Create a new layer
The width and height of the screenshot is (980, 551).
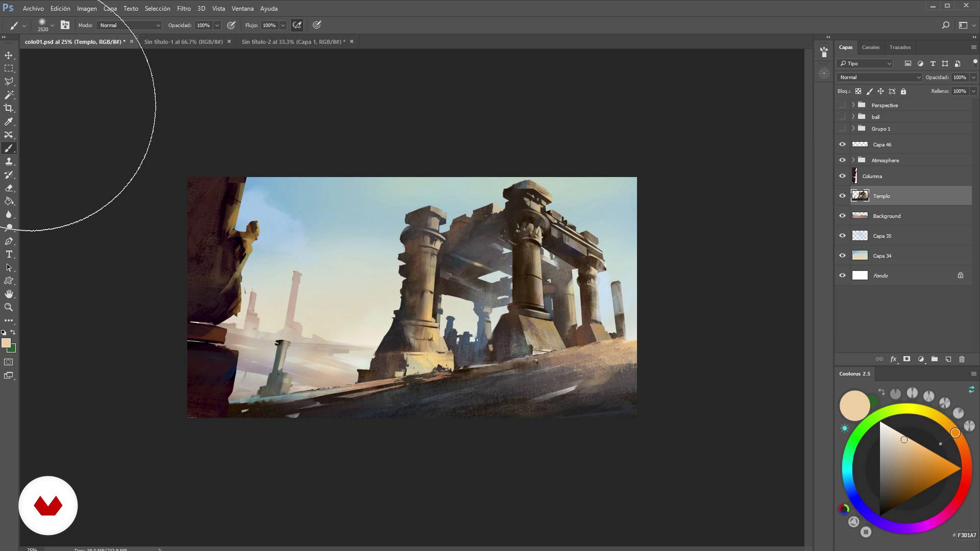[x=948, y=359]
